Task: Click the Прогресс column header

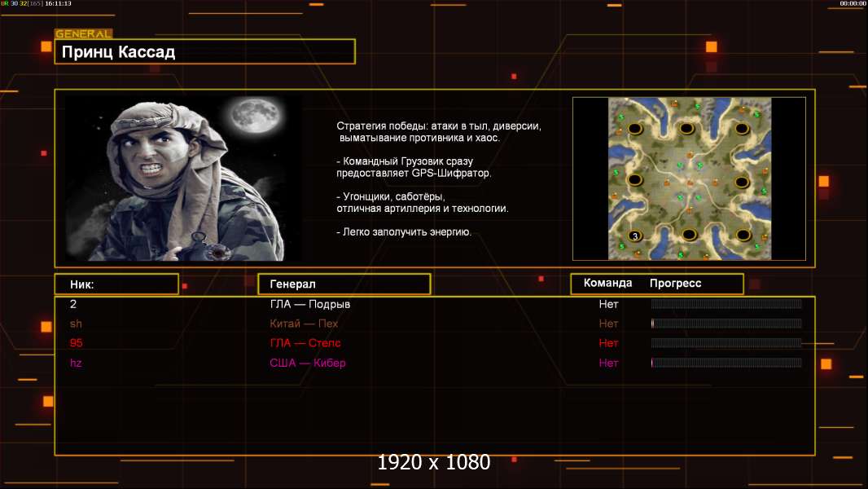Action: tap(675, 283)
